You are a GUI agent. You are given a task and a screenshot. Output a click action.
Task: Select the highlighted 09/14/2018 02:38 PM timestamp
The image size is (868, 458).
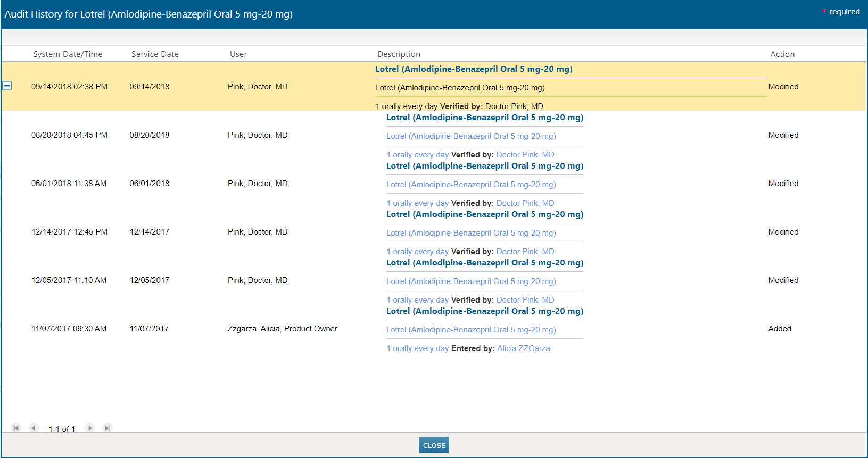pos(69,87)
